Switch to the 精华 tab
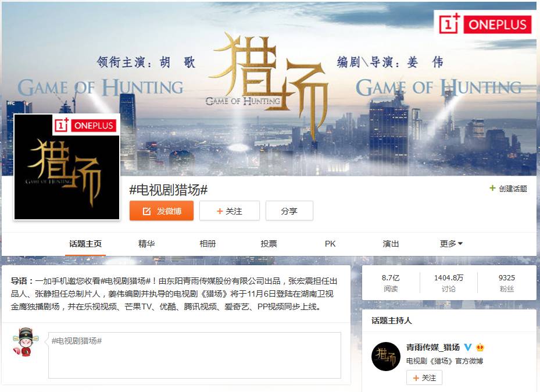Image resolution: width=540 pixels, height=392 pixels. tap(146, 244)
